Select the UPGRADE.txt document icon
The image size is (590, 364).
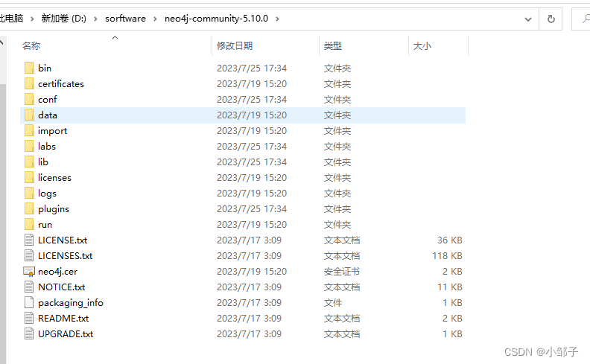[29, 334]
